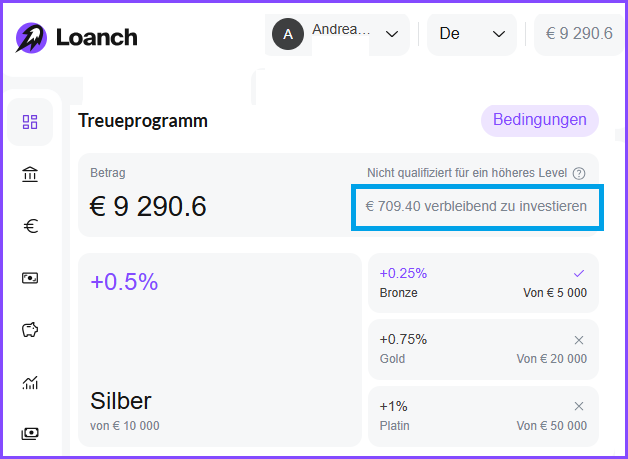Open the Bedingungen conditions button
This screenshot has height=459, width=628.
(x=539, y=120)
